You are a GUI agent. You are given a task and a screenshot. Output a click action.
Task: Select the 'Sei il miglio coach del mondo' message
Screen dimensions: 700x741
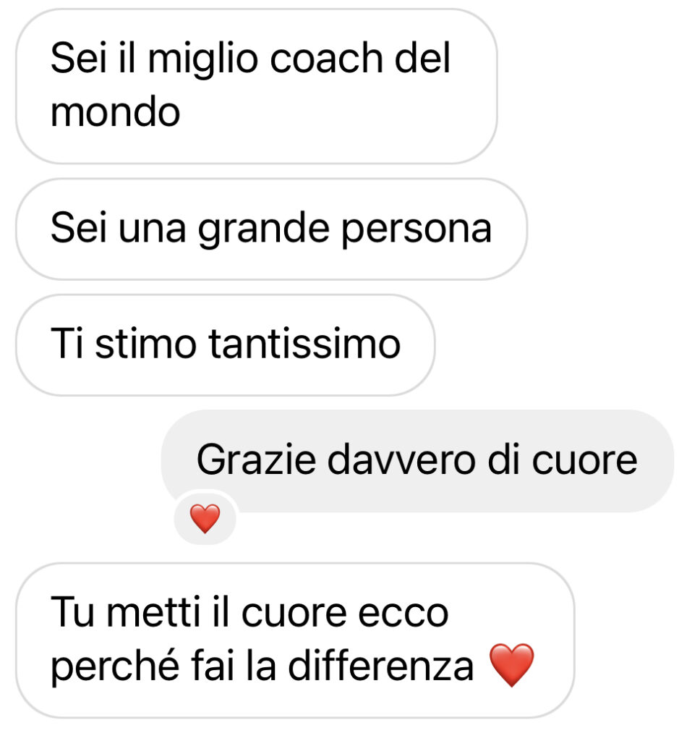(257, 87)
